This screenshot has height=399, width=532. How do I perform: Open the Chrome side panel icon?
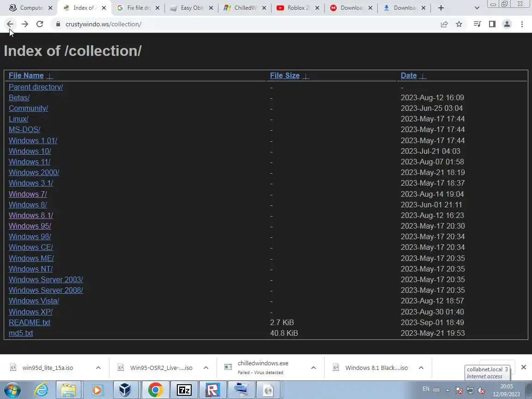point(492,24)
